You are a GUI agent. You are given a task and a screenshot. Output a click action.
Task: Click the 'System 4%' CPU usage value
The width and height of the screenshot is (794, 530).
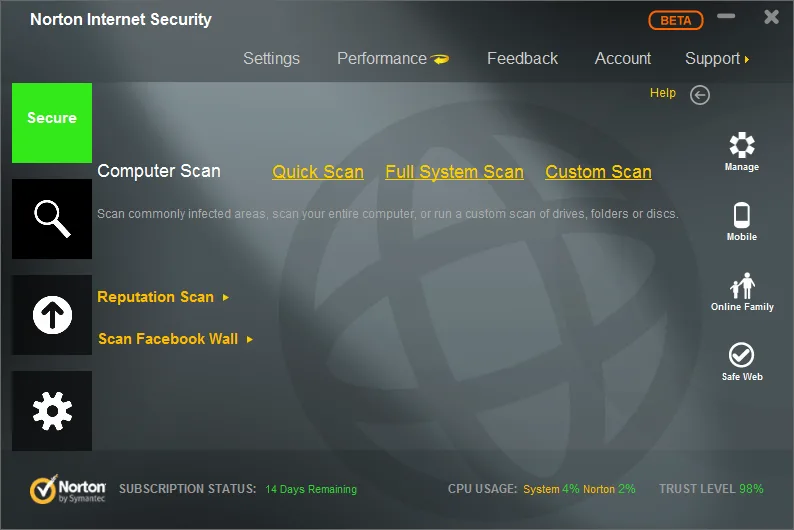pos(551,489)
